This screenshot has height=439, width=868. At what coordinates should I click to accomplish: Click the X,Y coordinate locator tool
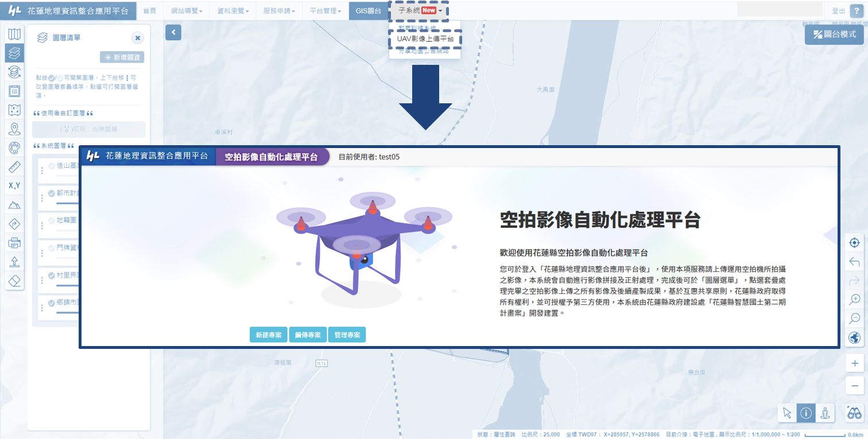tap(14, 186)
